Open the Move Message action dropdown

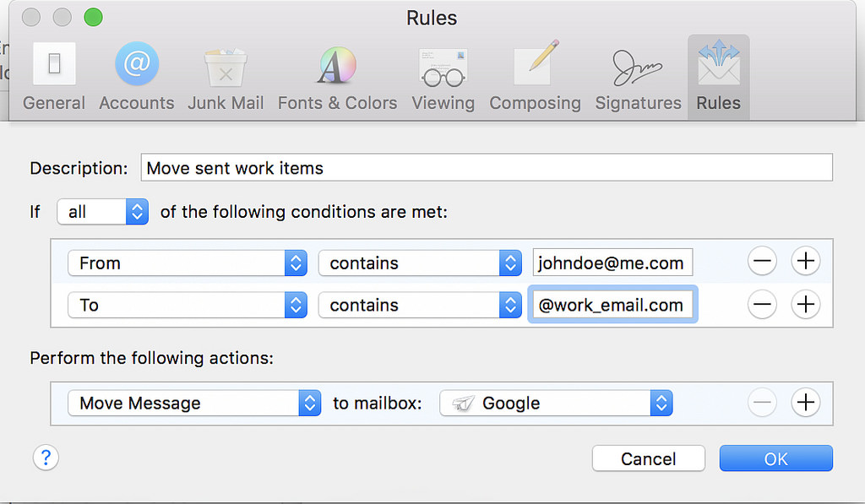pyautogui.click(x=194, y=404)
